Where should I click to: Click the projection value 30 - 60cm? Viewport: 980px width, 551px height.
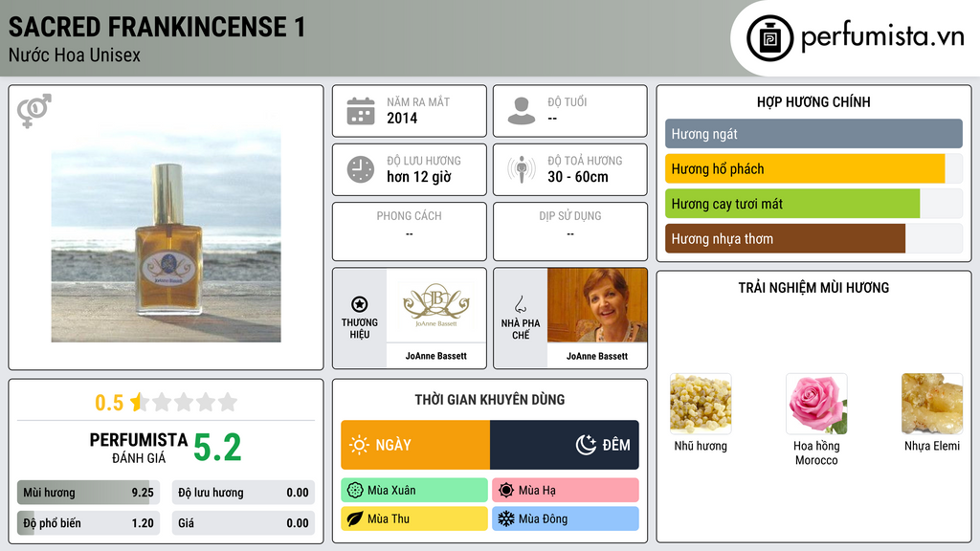point(578,177)
